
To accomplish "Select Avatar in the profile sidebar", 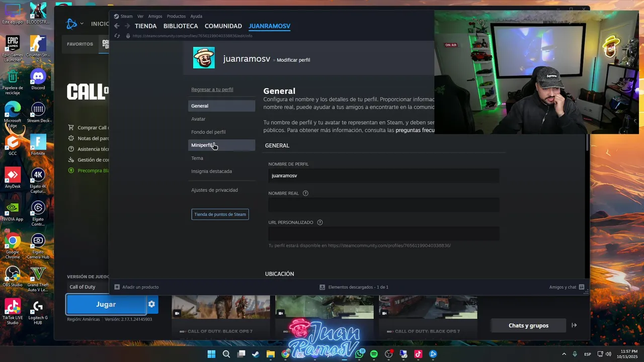I will pyautogui.click(x=221, y=119).
